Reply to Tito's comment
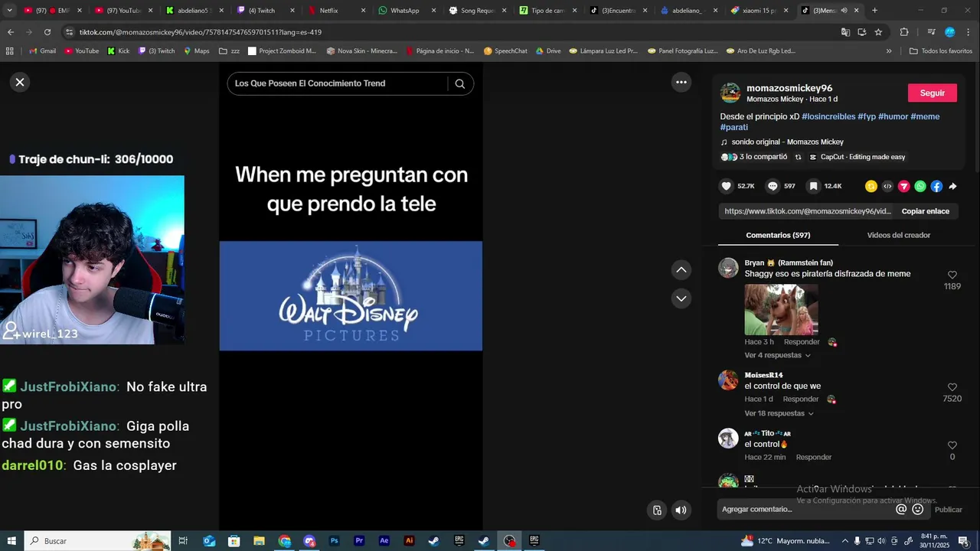Screen dimensions: 980x551 [x=813, y=457]
